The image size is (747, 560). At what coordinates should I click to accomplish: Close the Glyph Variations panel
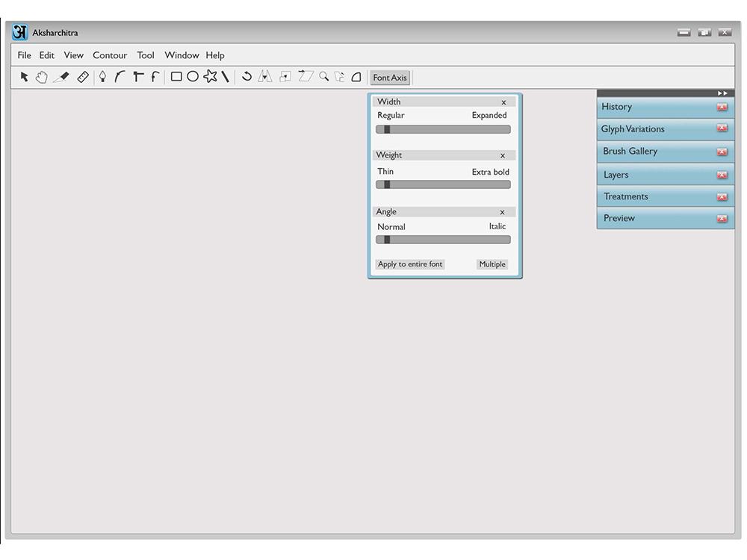(x=722, y=128)
